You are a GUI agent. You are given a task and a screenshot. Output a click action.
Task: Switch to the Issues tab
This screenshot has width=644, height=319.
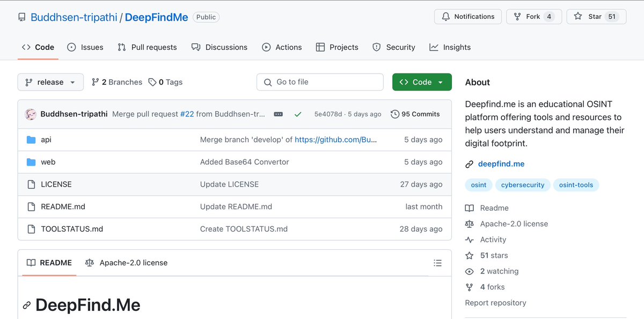click(85, 47)
